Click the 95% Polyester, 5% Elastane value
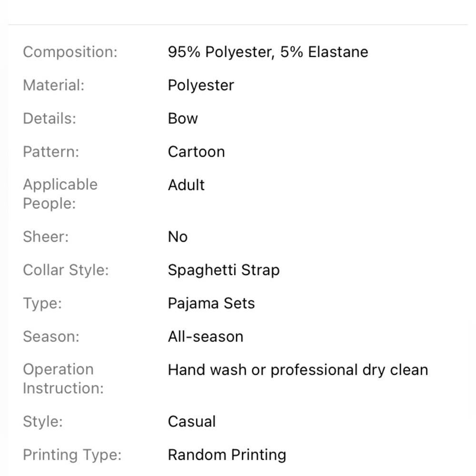 pos(268,52)
